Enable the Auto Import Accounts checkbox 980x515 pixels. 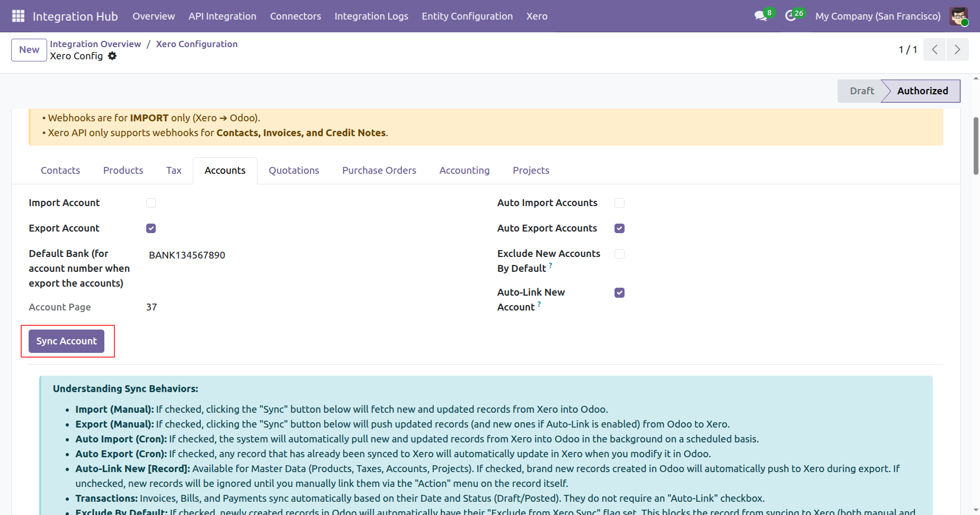619,203
